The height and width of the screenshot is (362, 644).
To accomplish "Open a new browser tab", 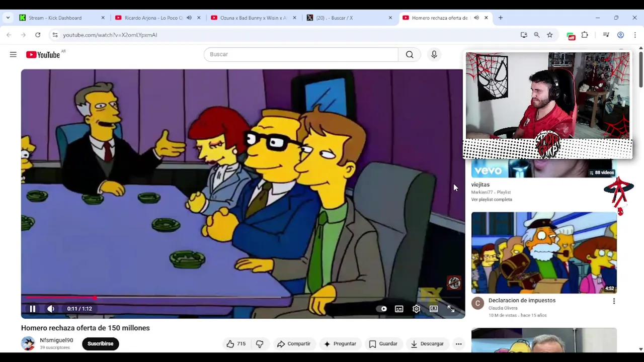I will pyautogui.click(x=501, y=18).
